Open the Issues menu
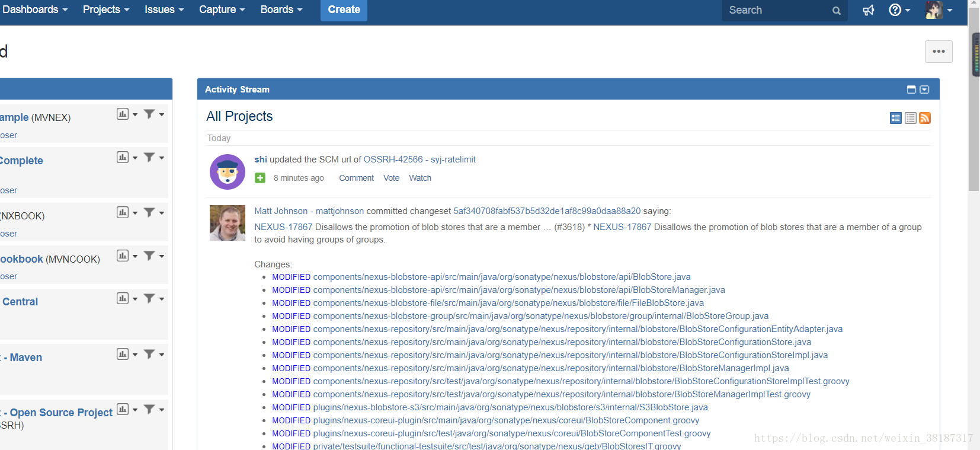The width and height of the screenshot is (980, 450). click(164, 9)
